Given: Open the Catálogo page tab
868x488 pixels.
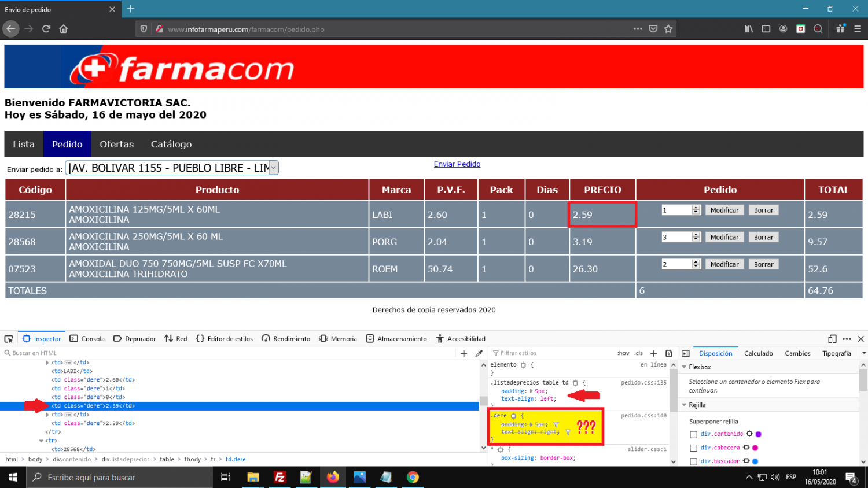Looking at the screenshot, I should pos(171,144).
